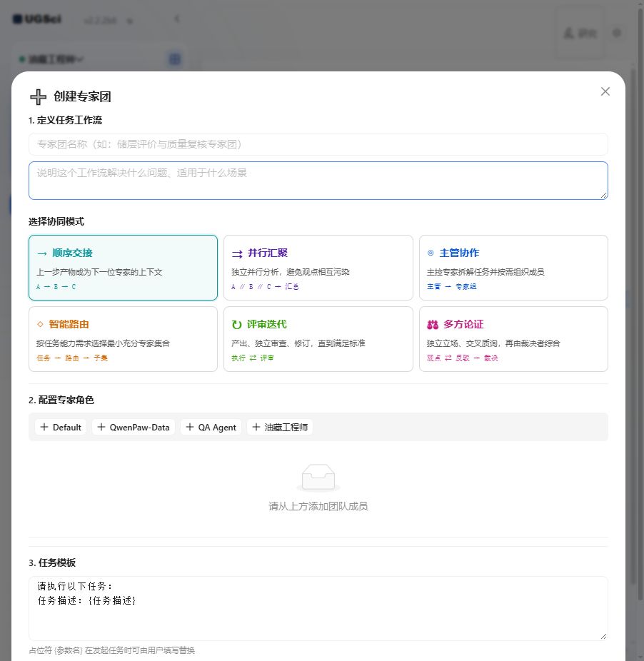Click the diamond icon of 智能路由
Viewport: 644px width, 661px height.
pos(40,324)
